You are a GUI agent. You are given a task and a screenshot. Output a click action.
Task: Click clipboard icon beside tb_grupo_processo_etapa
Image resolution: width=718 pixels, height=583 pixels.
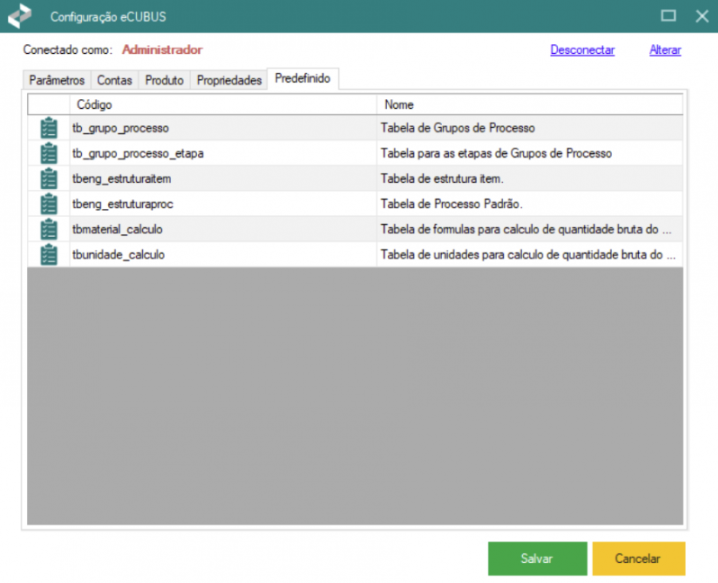(49, 153)
